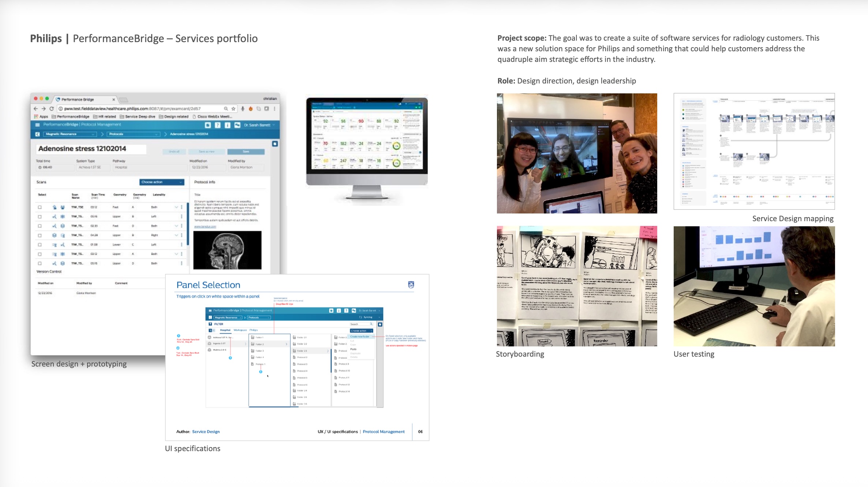Choose Paste in the action menu
The height and width of the screenshot is (487, 868).
(x=353, y=349)
